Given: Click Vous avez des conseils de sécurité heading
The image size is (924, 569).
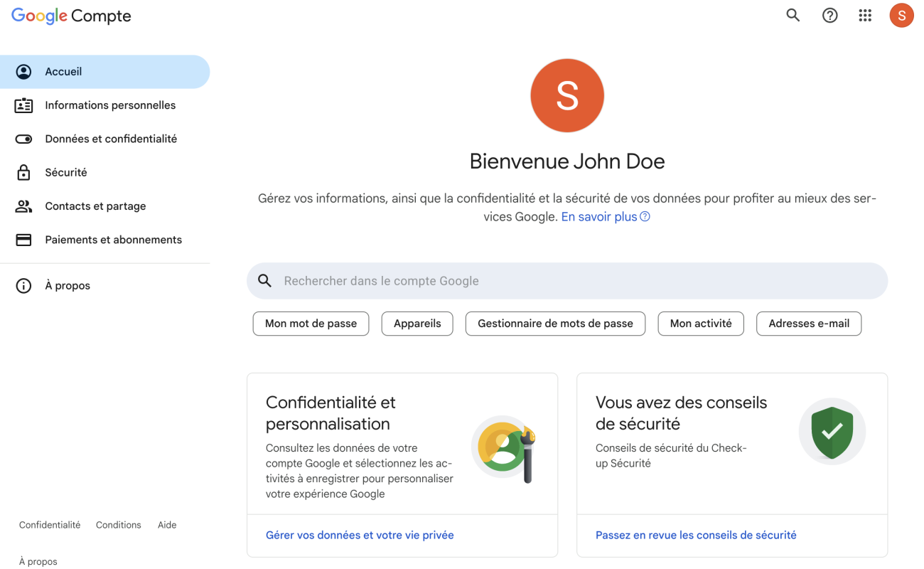Looking at the screenshot, I should point(681,413).
